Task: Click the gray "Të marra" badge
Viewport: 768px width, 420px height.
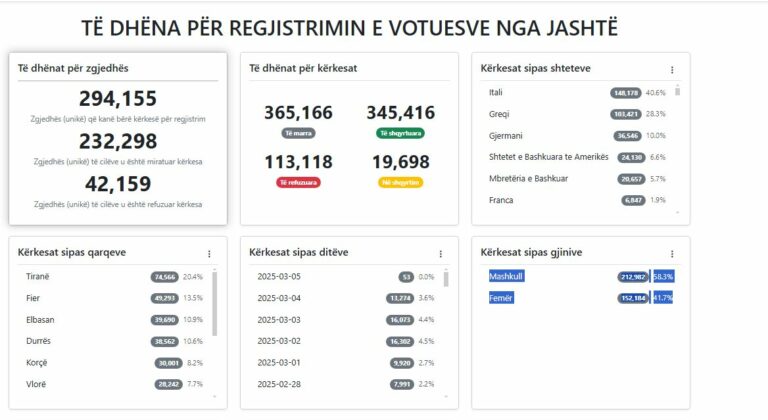Action: coord(299,133)
